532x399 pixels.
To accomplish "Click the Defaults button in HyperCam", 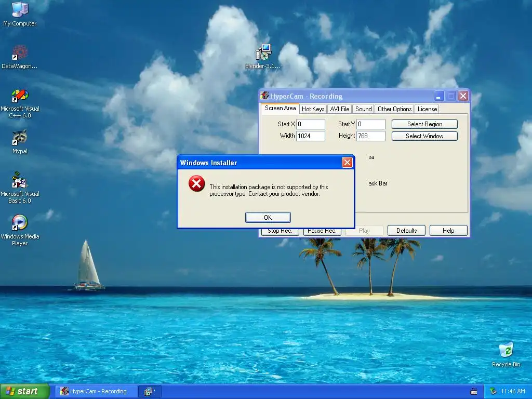I will pyautogui.click(x=406, y=230).
